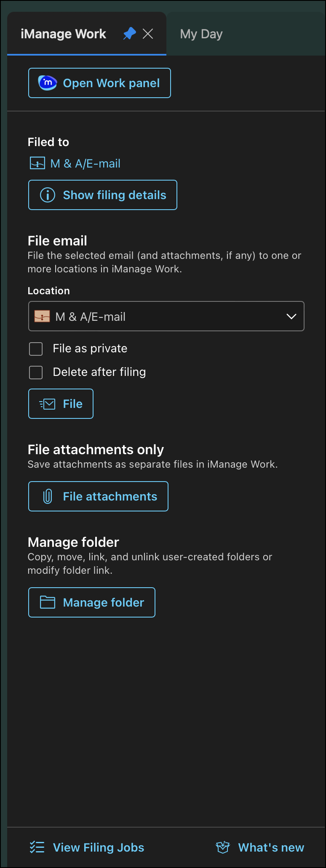Click the pin icon on iManage Work tab
This screenshot has height=868, width=326.
pos(129,34)
